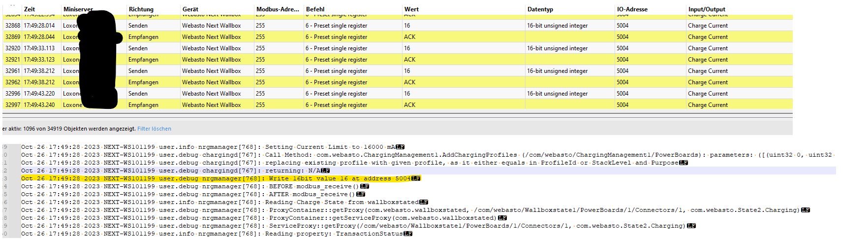The width and height of the screenshot is (868, 239).
Task: Click log line 'Setting Current Limit to 16000 mA'
Action: point(213,147)
